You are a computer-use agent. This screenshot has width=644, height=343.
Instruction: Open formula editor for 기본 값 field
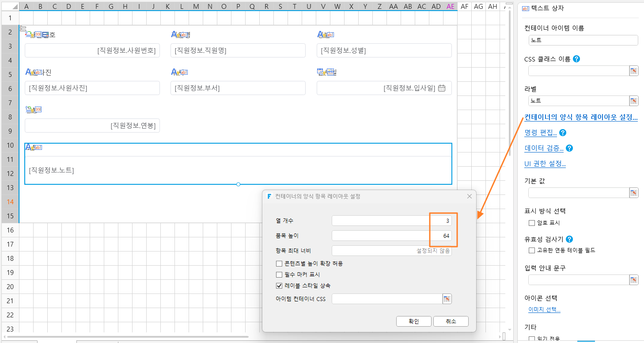(x=634, y=193)
